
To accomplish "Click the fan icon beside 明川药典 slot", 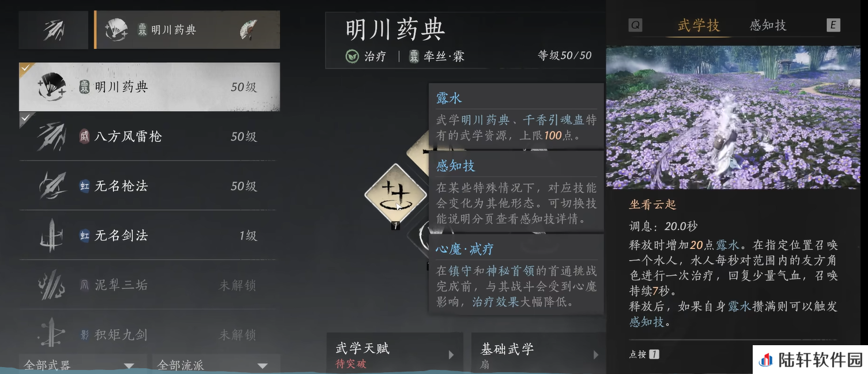I will coord(248,29).
